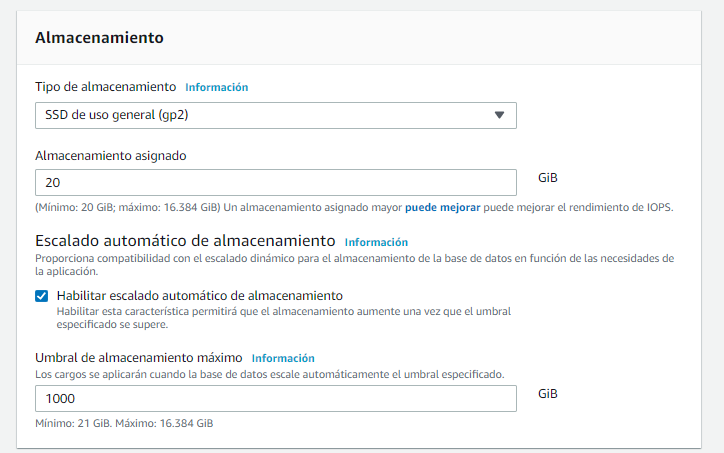Click the 'Tipo de almacenamiento' field label
The width and height of the screenshot is (724, 453).
coord(105,87)
